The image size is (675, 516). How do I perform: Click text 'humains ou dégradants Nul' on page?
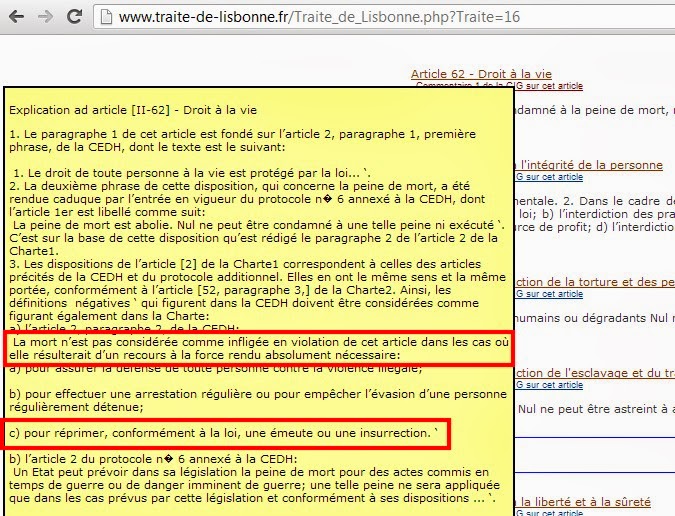pos(594,318)
